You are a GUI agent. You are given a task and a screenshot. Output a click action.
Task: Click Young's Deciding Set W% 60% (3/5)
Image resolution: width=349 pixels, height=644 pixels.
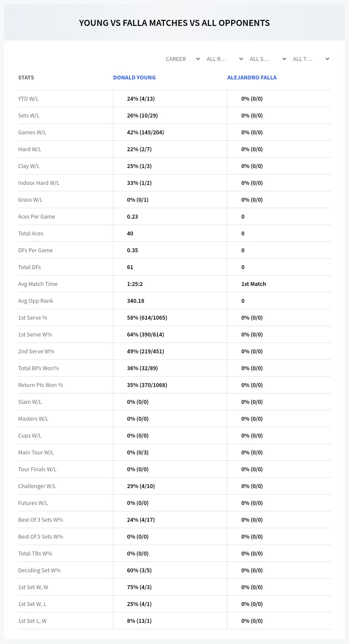(x=139, y=570)
